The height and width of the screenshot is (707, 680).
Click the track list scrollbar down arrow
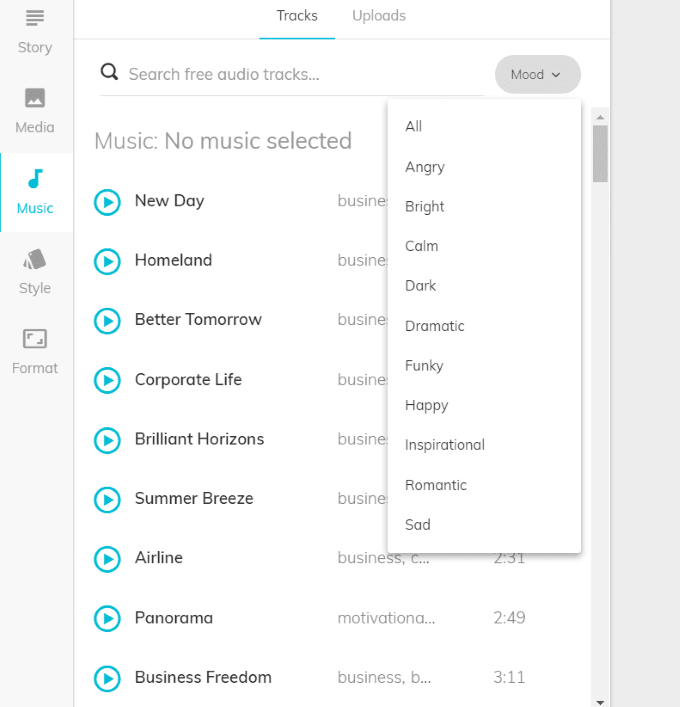(600, 701)
